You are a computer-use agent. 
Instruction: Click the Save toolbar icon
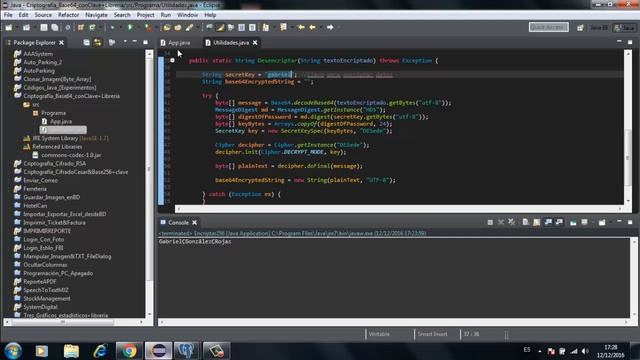(x=44, y=27)
